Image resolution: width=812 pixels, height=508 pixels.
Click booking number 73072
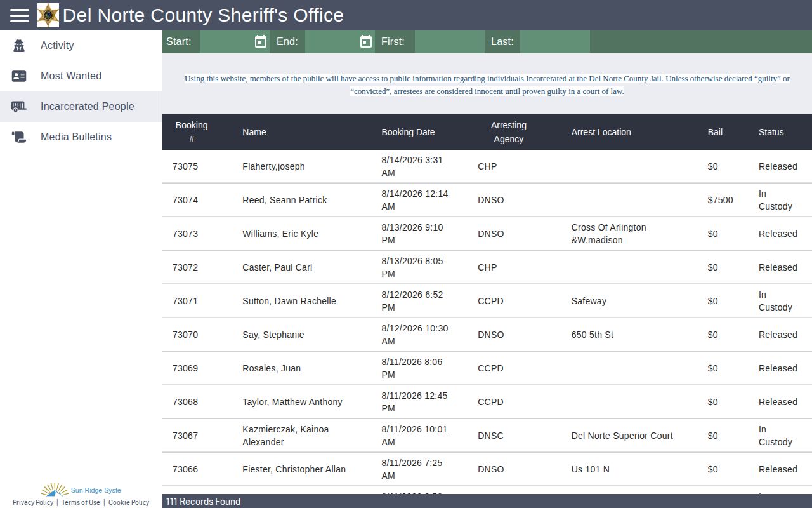click(185, 267)
